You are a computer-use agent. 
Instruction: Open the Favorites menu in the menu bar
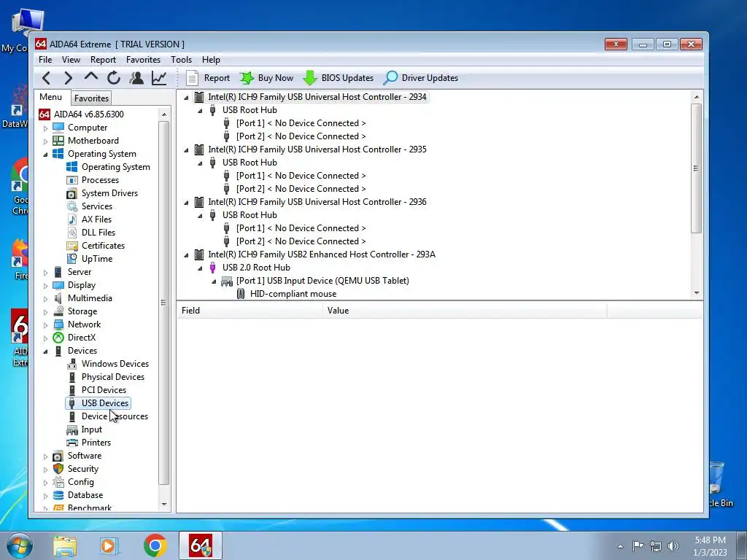[143, 60]
